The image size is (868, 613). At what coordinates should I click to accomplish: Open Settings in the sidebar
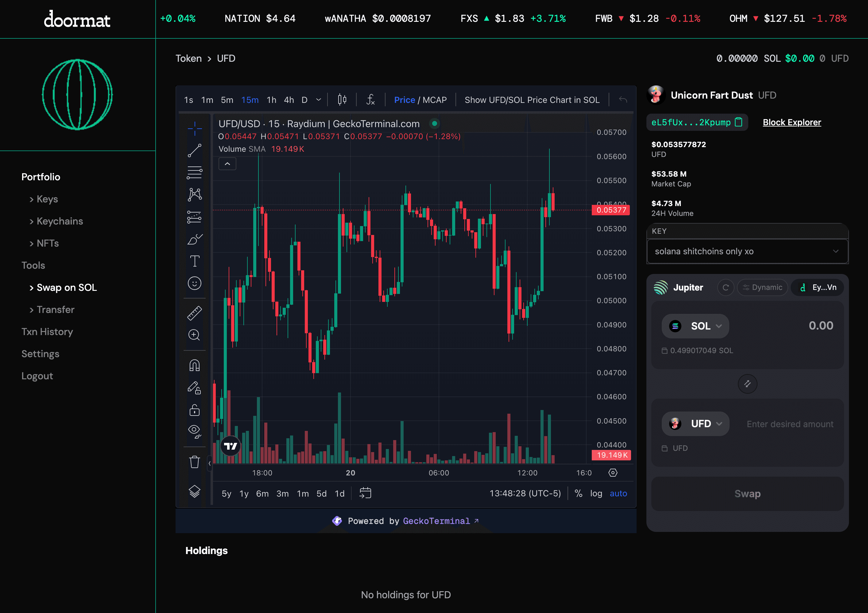pos(41,354)
